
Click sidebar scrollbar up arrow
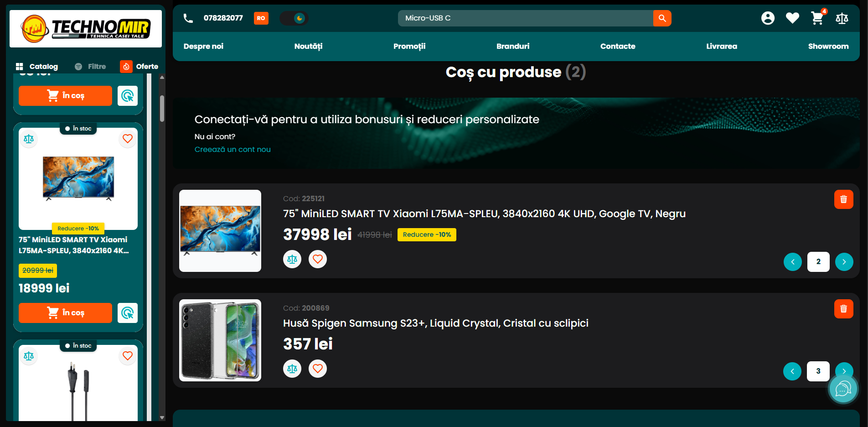click(x=162, y=77)
